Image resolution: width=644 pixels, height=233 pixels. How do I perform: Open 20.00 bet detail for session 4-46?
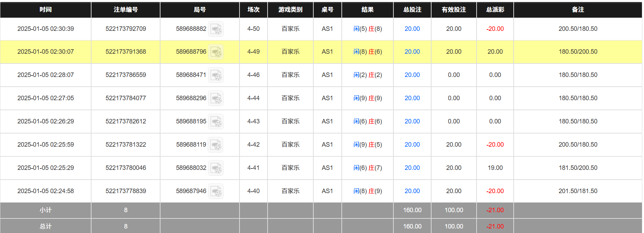pos(412,75)
